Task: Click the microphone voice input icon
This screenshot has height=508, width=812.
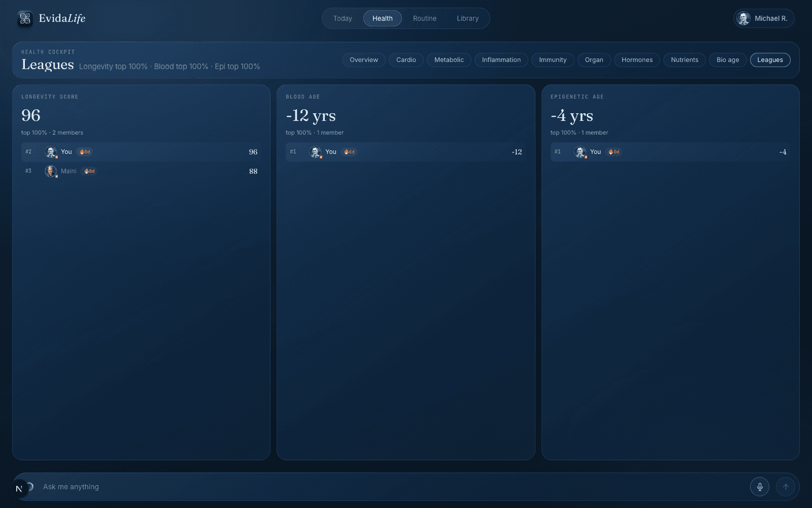Action: pyautogui.click(x=760, y=487)
